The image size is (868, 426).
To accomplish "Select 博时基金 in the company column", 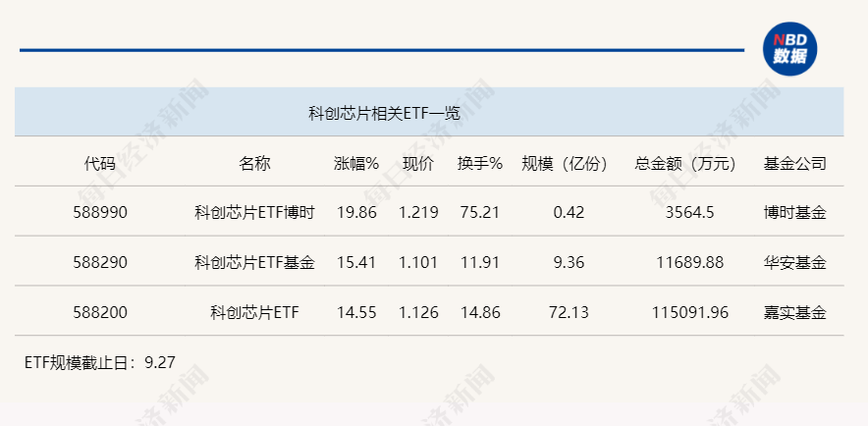I will [x=794, y=213].
